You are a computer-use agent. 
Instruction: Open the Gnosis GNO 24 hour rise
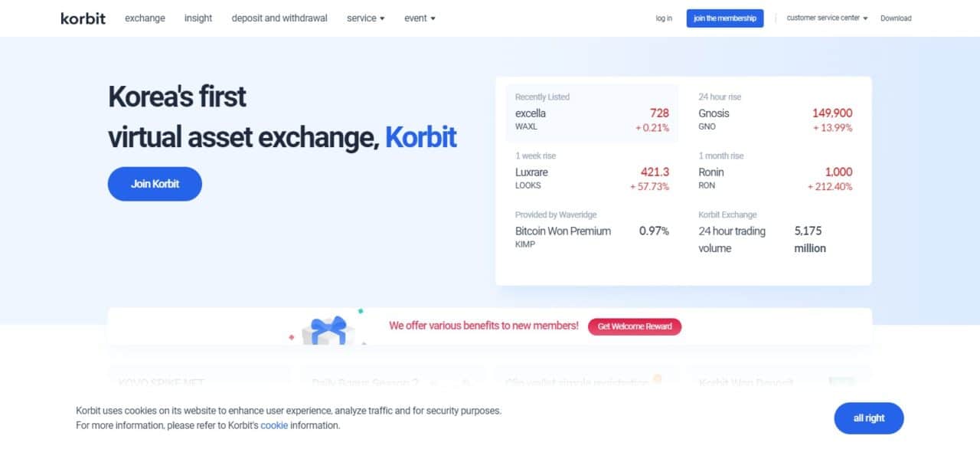point(775,113)
